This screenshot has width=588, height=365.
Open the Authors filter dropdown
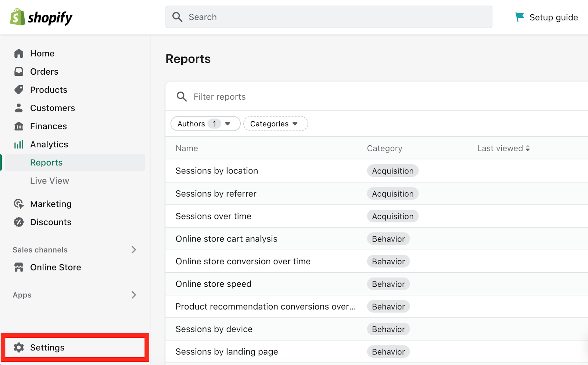(x=205, y=124)
